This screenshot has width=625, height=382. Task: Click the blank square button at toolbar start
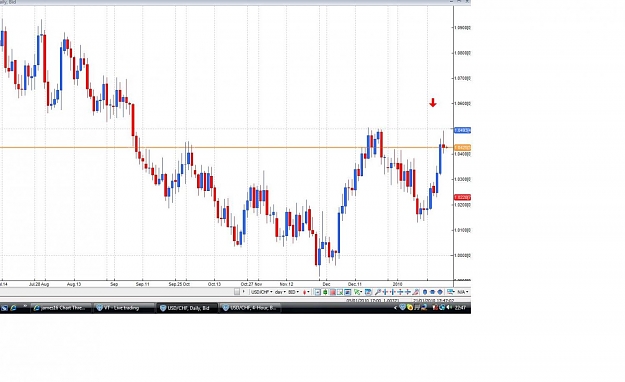[237, 292]
